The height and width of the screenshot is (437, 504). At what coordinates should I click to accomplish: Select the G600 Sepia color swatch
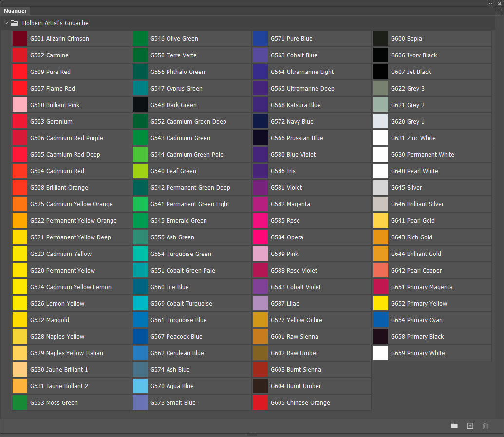tap(381, 39)
